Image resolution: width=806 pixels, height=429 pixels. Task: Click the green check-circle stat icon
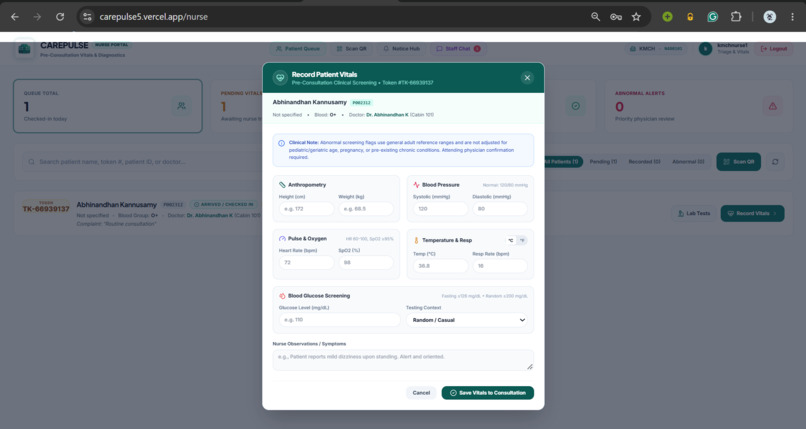point(576,106)
